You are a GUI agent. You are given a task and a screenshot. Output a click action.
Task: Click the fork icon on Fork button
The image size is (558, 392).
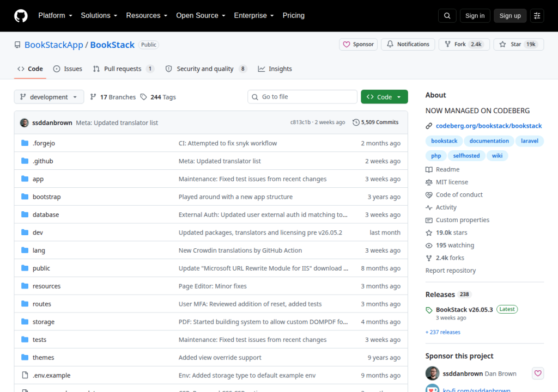coord(447,44)
